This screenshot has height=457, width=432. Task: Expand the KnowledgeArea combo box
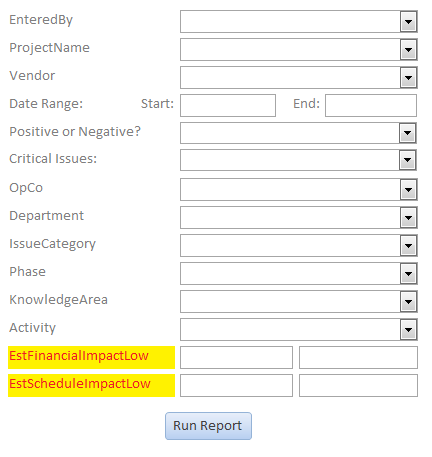click(408, 302)
